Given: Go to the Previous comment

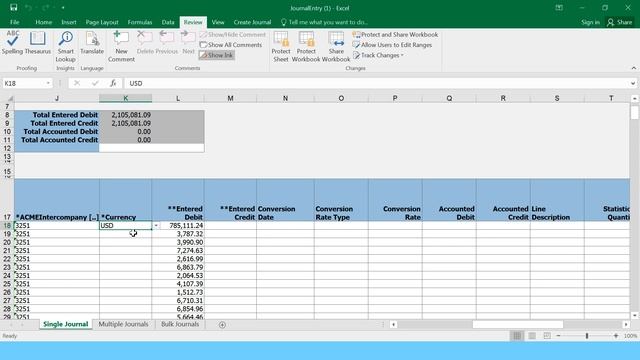Looking at the screenshot, I should 167,43.
